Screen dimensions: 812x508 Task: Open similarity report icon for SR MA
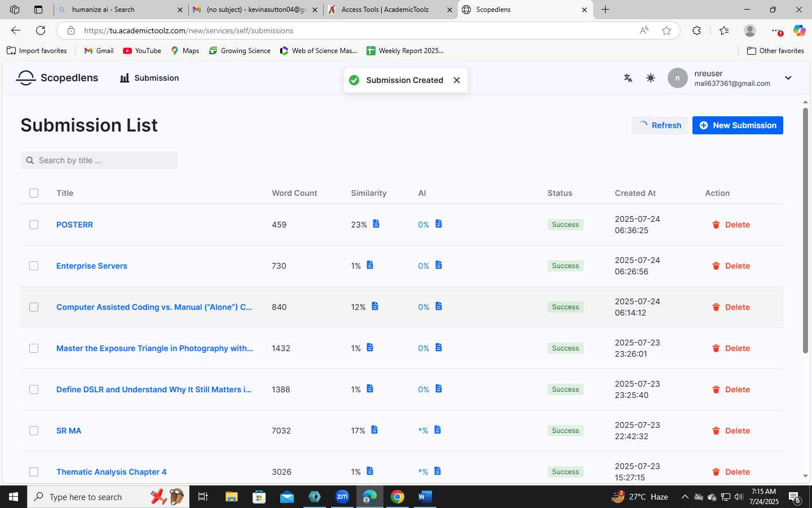point(374,430)
